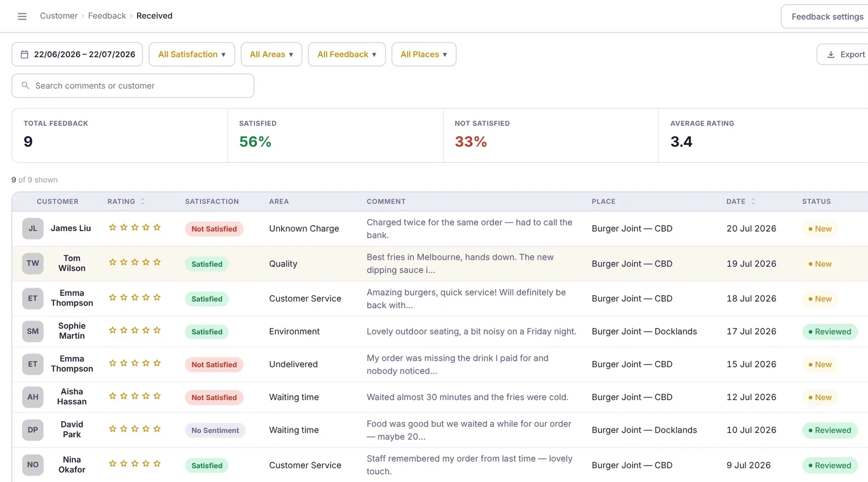Image resolution: width=868 pixels, height=482 pixels.
Task: Focus the search comments or customer field
Action: click(133, 86)
